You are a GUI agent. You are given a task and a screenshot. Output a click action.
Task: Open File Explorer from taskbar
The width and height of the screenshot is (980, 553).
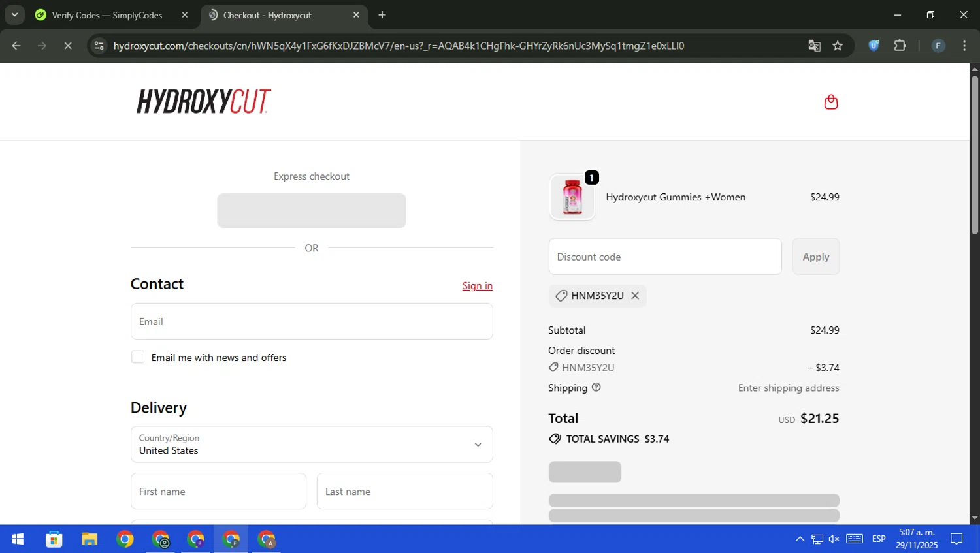click(x=89, y=539)
